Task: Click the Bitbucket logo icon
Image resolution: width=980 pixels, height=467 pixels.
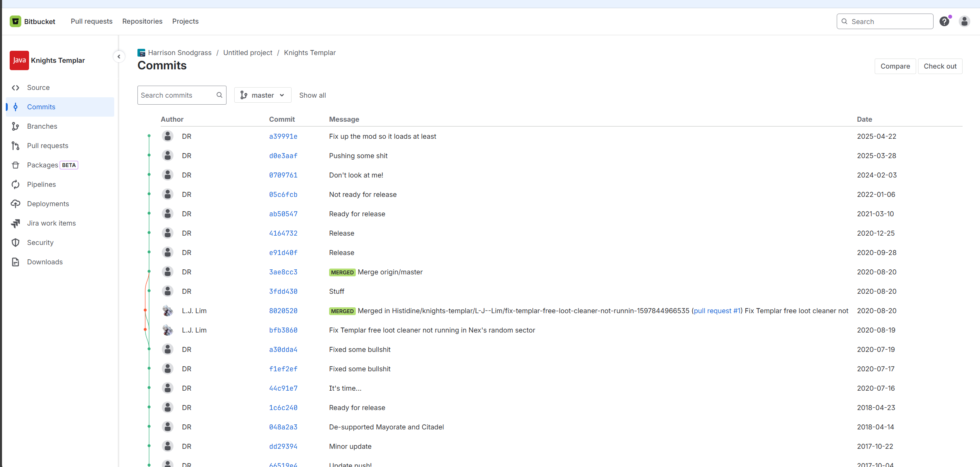Action: click(15, 21)
